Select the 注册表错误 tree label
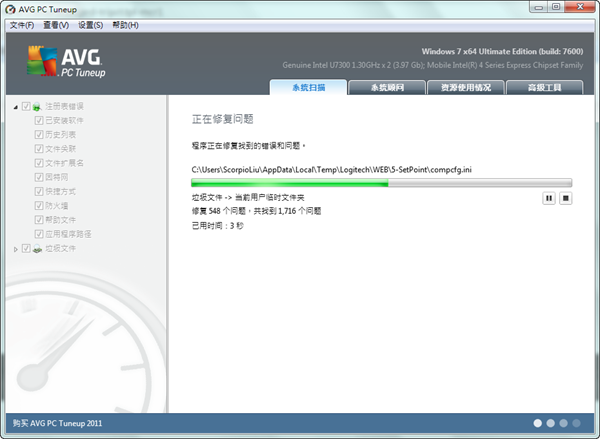 point(64,106)
